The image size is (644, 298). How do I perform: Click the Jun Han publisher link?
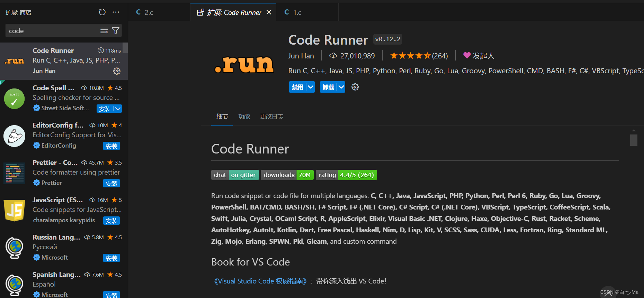(x=301, y=56)
